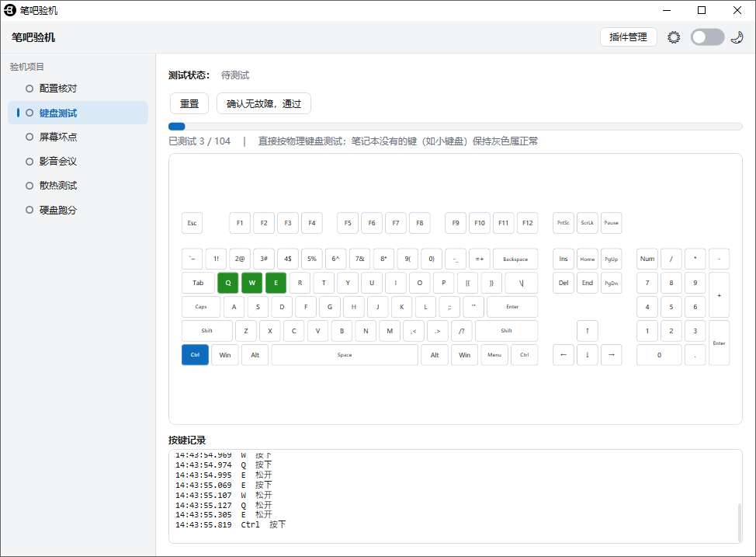Open 影音会议 test item
Viewport: 756px width, 557px height.
(78, 162)
